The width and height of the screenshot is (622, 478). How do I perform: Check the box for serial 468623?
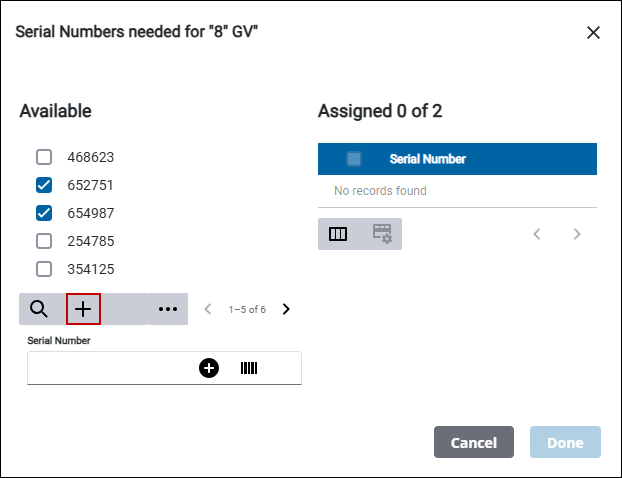tap(44, 157)
